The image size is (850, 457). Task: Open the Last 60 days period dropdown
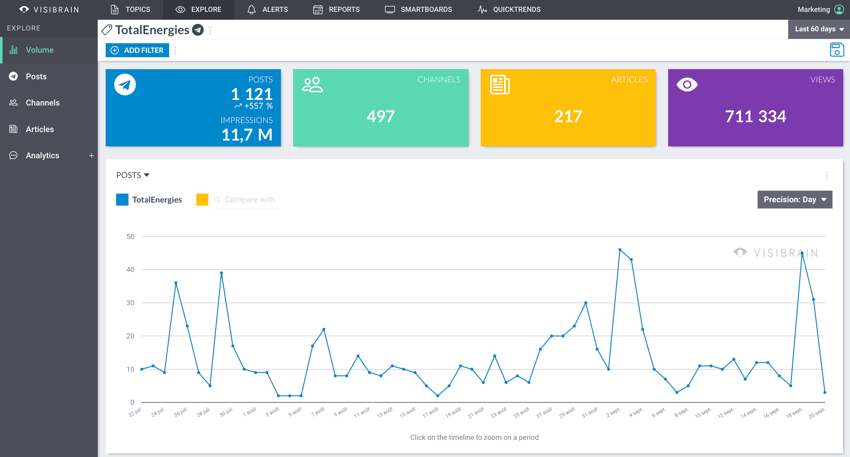tap(819, 29)
